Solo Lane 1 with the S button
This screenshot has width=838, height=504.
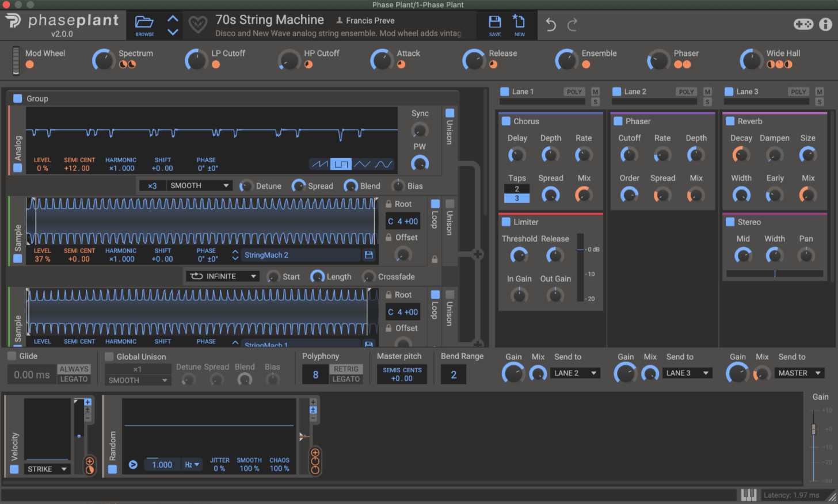[x=595, y=102]
